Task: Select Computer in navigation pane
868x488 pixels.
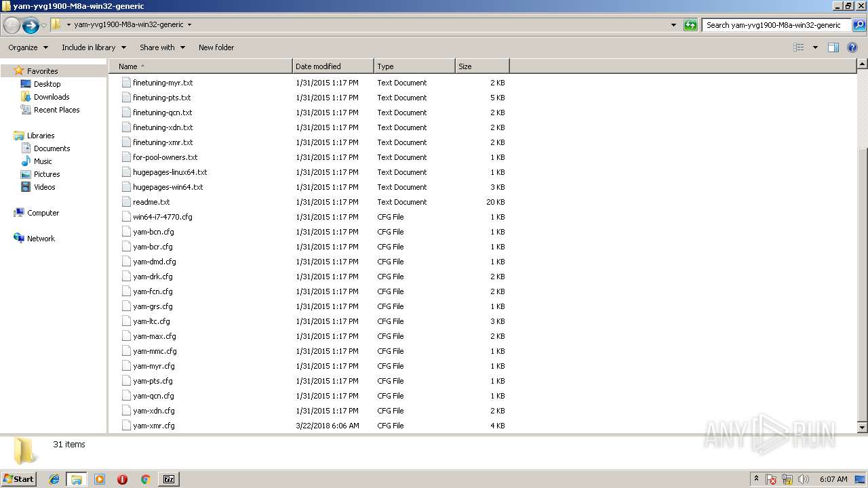Action: pyautogui.click(x=43, y=213)
